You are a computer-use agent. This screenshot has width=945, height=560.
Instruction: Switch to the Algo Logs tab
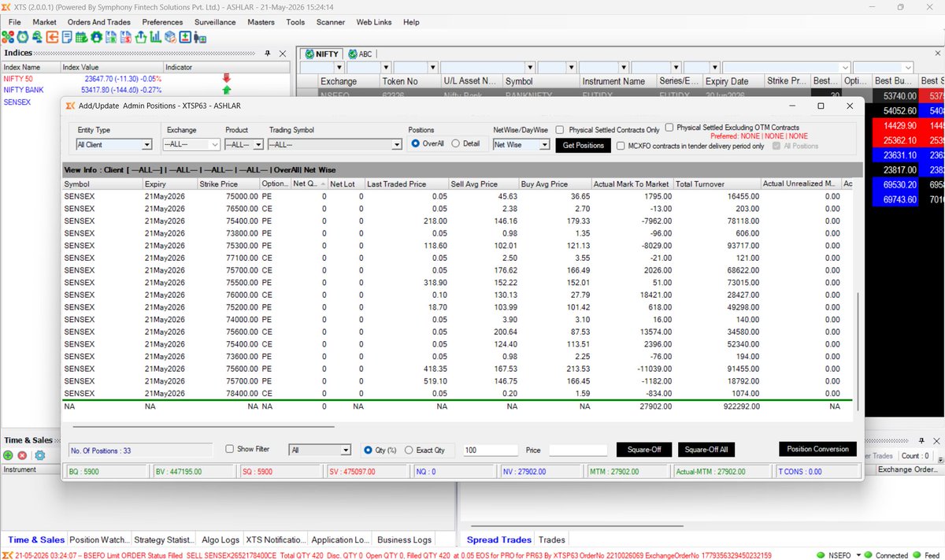[220, 540]
